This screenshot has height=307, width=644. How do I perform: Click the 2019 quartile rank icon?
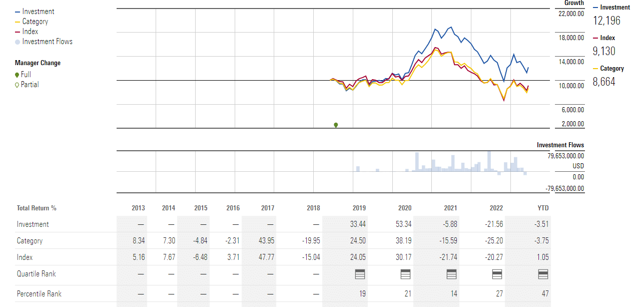click(x=360, y=274)
